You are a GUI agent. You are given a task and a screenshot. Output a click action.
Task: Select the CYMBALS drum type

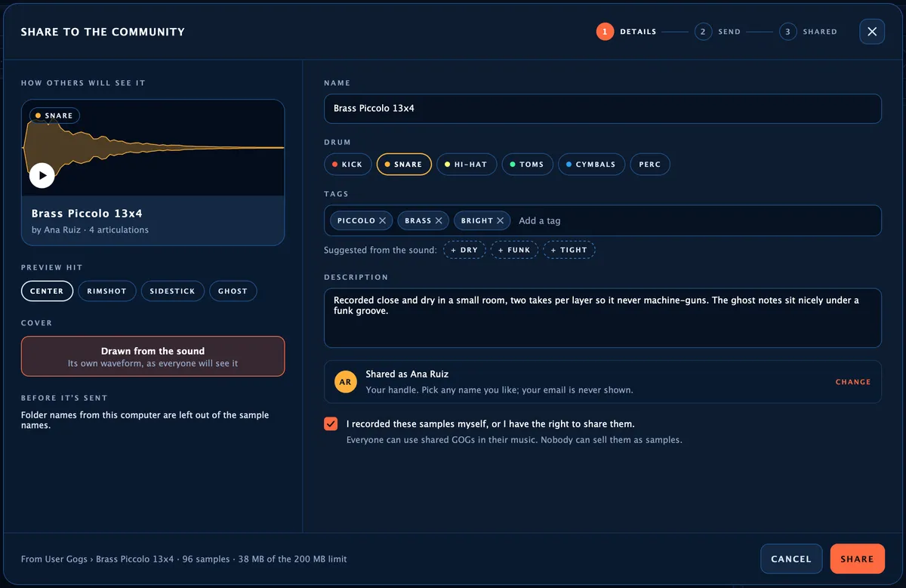(x=591, y=165)
